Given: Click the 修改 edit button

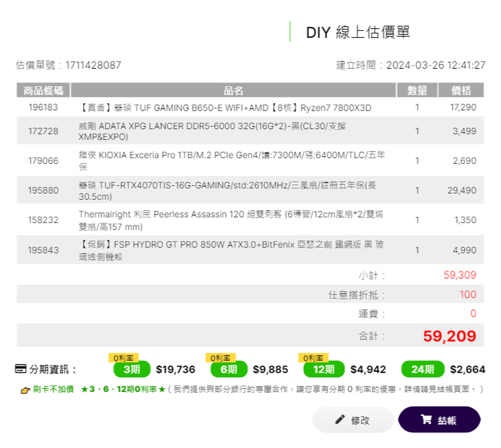Looking at the screenshot, I should 353,420.
